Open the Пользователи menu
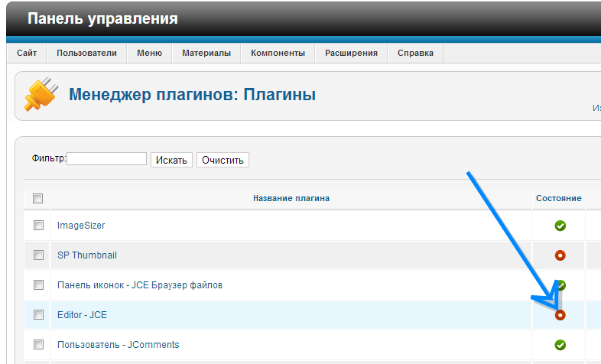 click(86, 54)
